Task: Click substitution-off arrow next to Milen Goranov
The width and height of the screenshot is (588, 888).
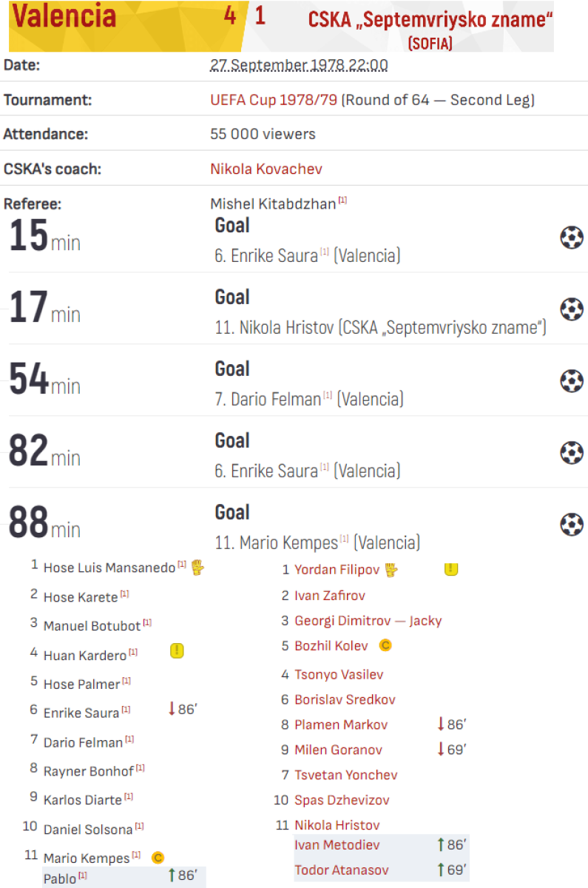Action: (x=441, y=750)
